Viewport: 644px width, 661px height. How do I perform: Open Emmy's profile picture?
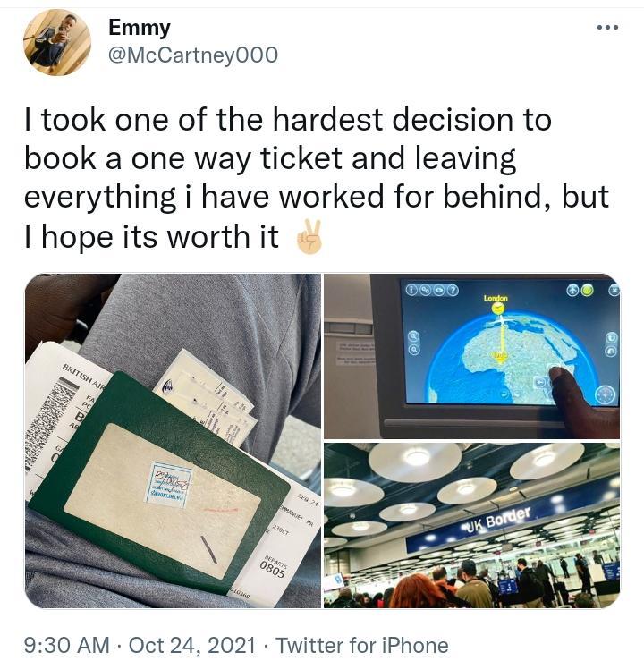click(x=57, y=42)
